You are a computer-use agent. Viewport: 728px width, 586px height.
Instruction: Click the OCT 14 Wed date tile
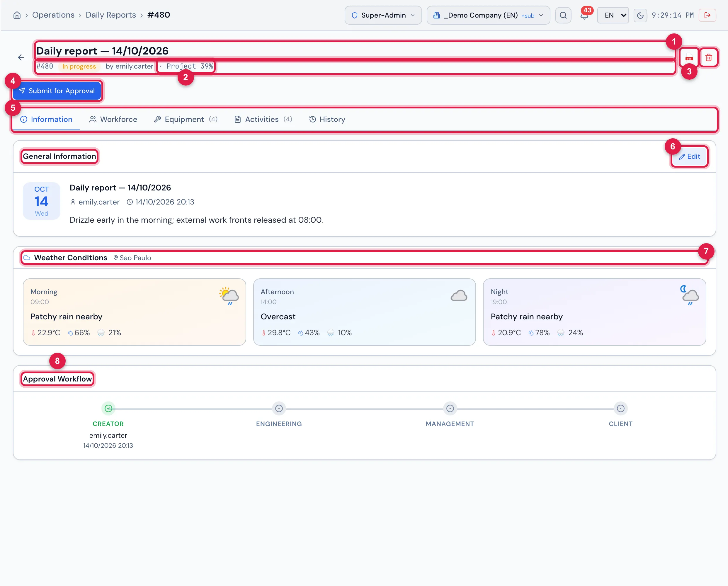42,201
